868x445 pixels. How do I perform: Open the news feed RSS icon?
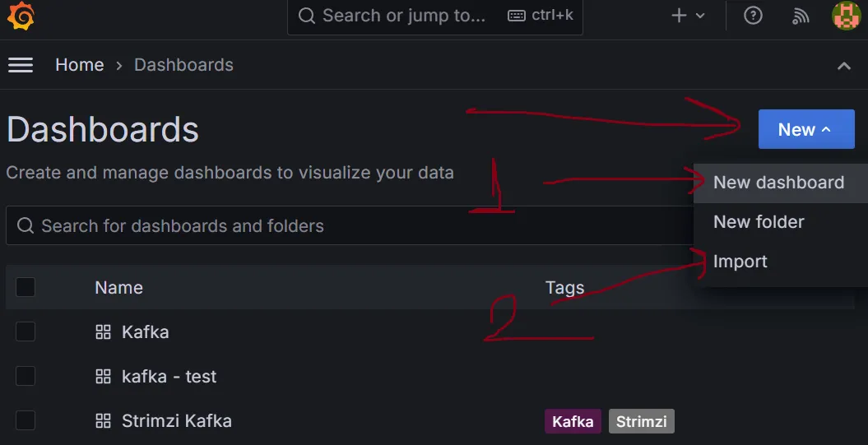801,16
